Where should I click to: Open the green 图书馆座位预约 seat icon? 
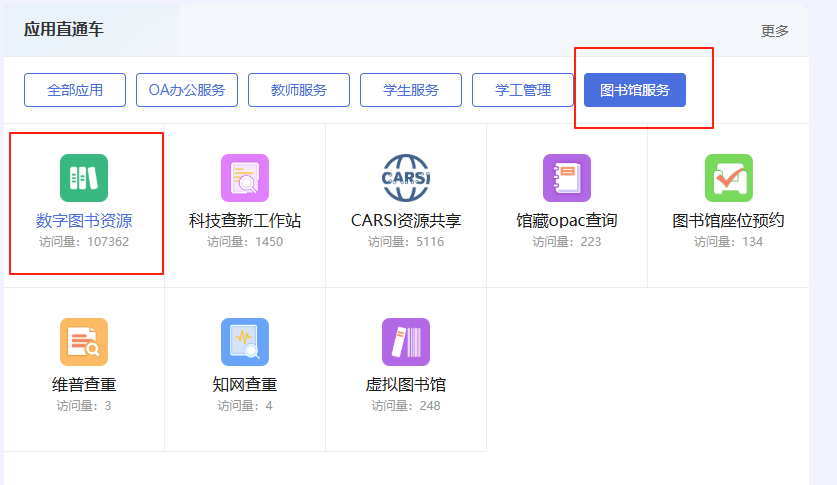pyautogui.click(x=729, y=178)
